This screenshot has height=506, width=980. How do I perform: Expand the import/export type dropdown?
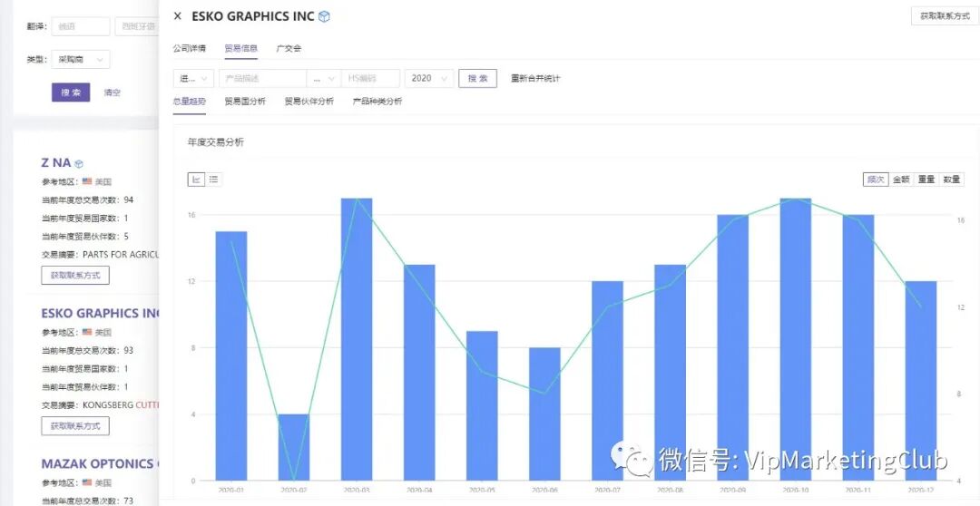pyautogui.click(x=194, y=78)
